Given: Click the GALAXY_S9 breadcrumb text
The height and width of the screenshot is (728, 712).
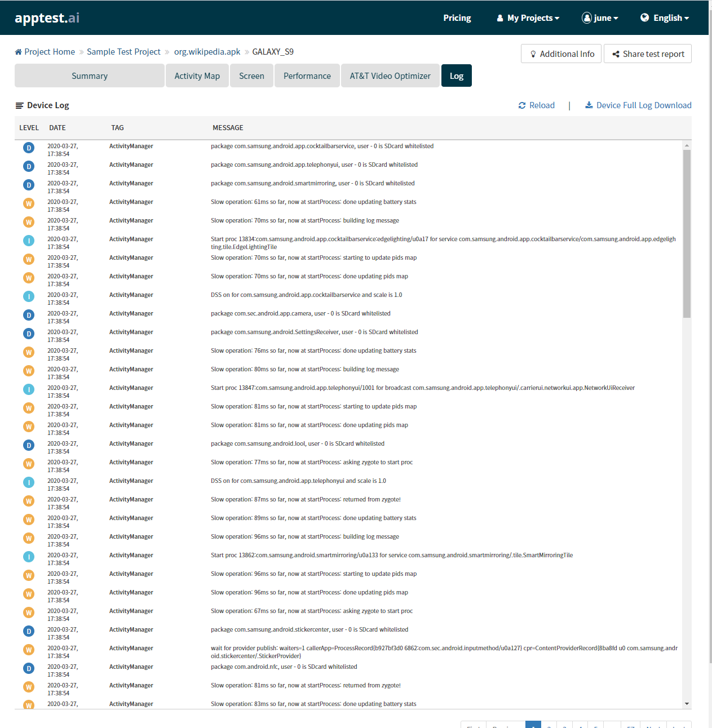Looking at the screenshot, I should (273, 52).
